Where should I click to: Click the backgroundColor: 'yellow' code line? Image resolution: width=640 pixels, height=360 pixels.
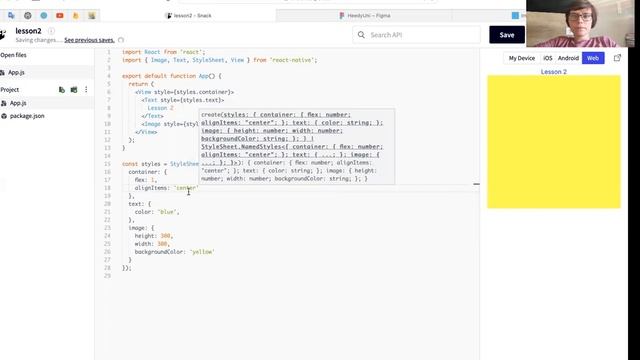click(x=174, y=252)
